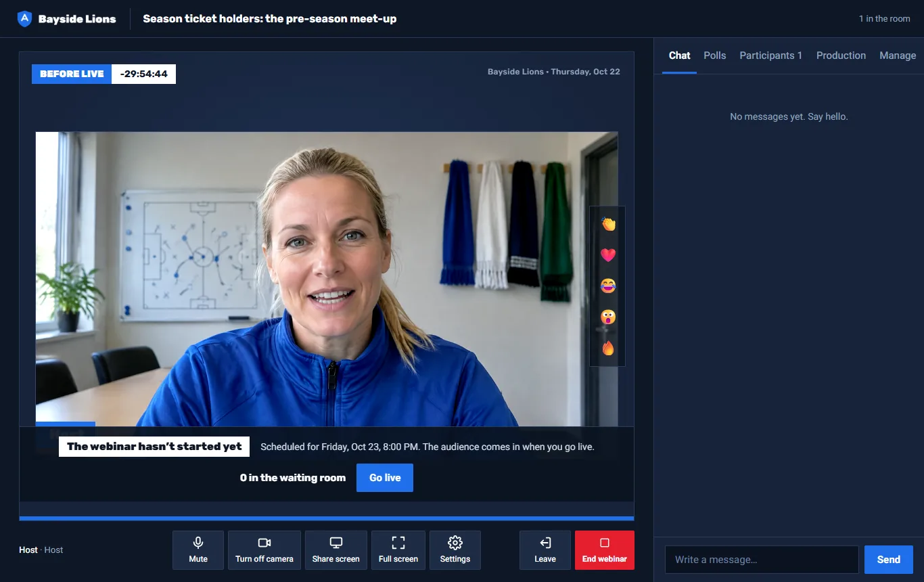Viewport: 924px width, 582px height.
Task: Send a clapping hands reaction
Action: 608,224
